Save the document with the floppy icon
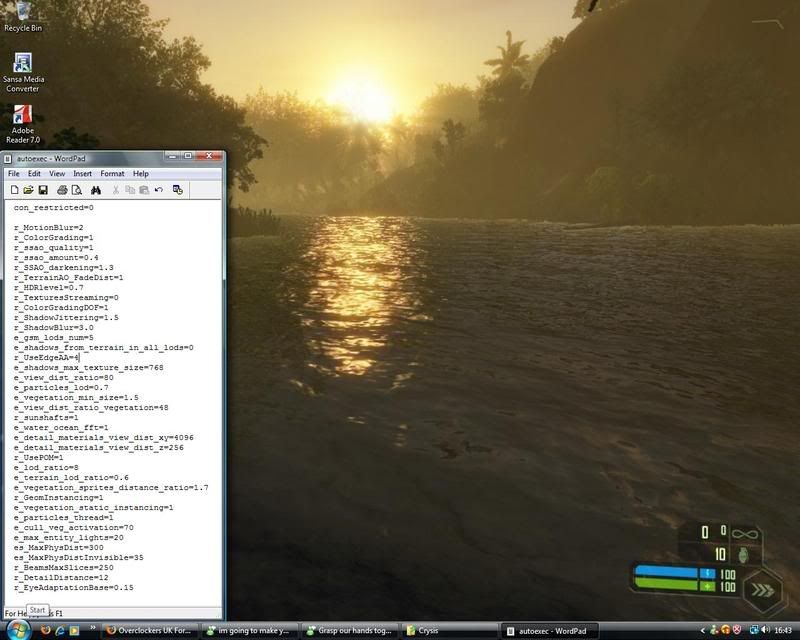The image size is (800, 640). [x=43, y=190]
